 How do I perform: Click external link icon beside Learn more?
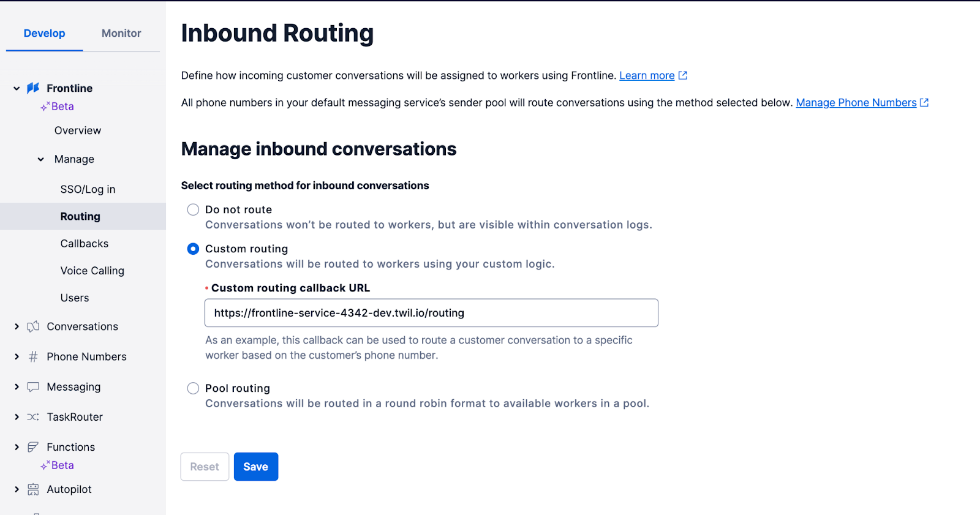point(683,75)
